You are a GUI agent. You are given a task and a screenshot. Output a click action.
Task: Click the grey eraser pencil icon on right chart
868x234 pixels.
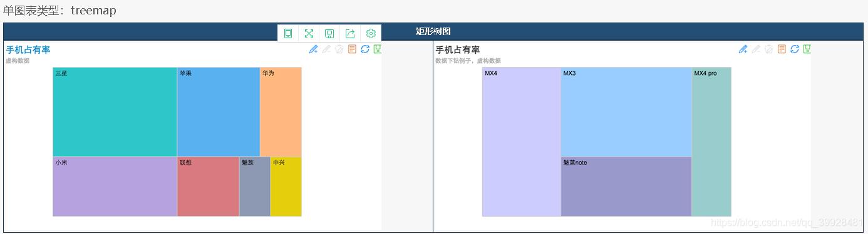[x=756, y=49]
